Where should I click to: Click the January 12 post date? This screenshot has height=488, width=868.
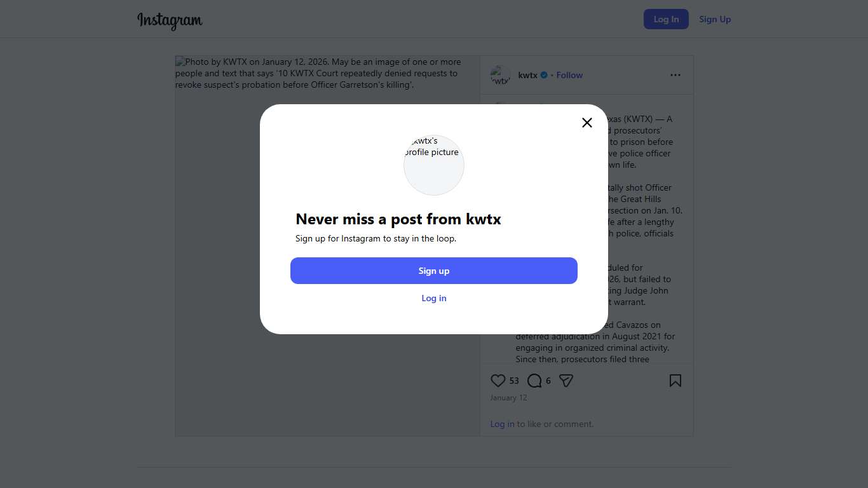pyautogui.click(x=508, y=398)
